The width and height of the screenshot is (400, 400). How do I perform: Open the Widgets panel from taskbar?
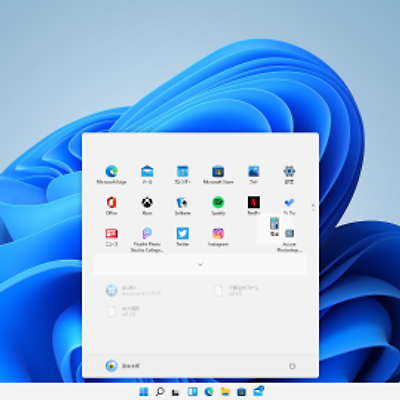coord(192,392)
